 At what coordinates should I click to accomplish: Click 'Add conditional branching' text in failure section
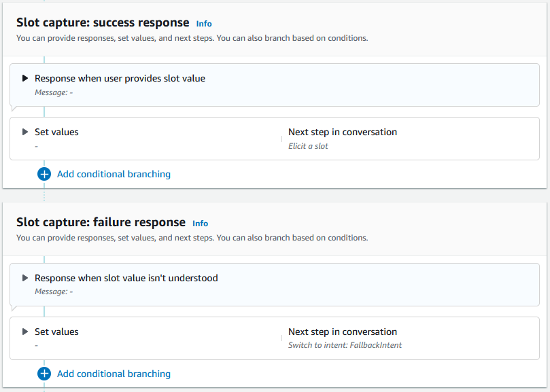(114, 374)
